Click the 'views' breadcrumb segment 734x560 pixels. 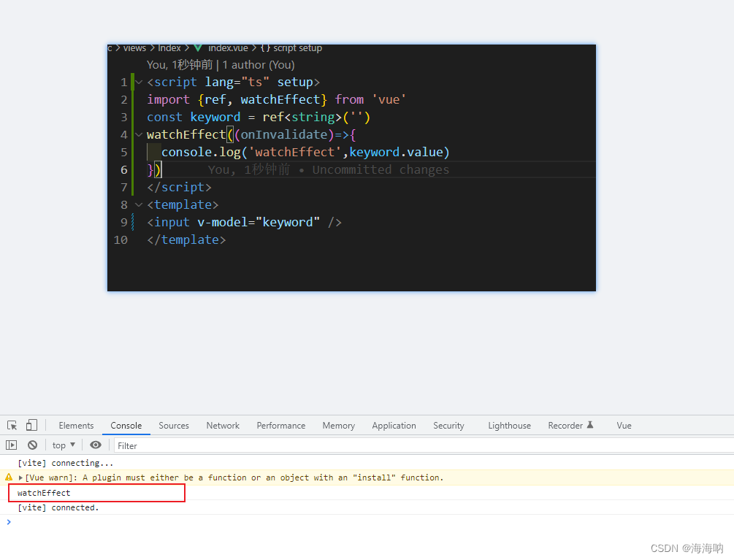[134, 48]
